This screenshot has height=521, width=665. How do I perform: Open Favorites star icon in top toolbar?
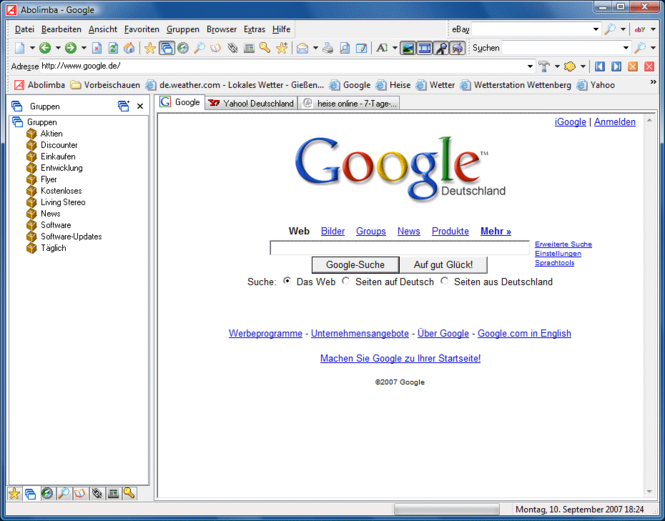coord(150,48)
